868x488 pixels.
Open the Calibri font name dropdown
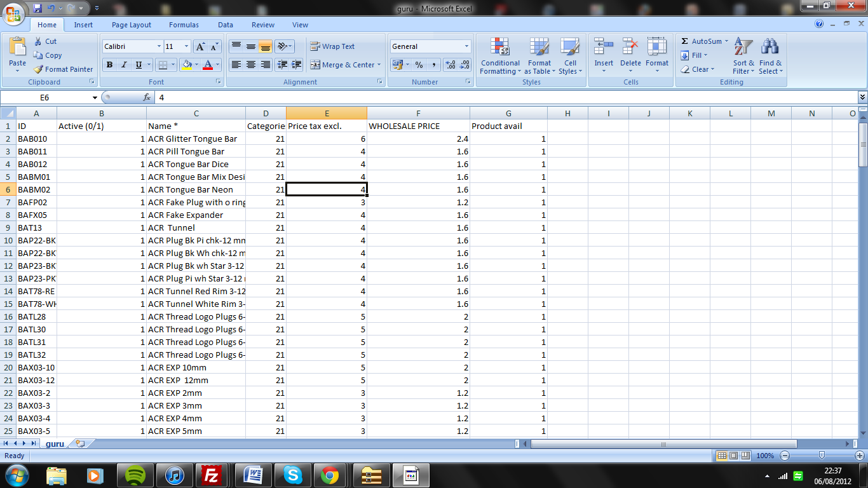(159, 46)
